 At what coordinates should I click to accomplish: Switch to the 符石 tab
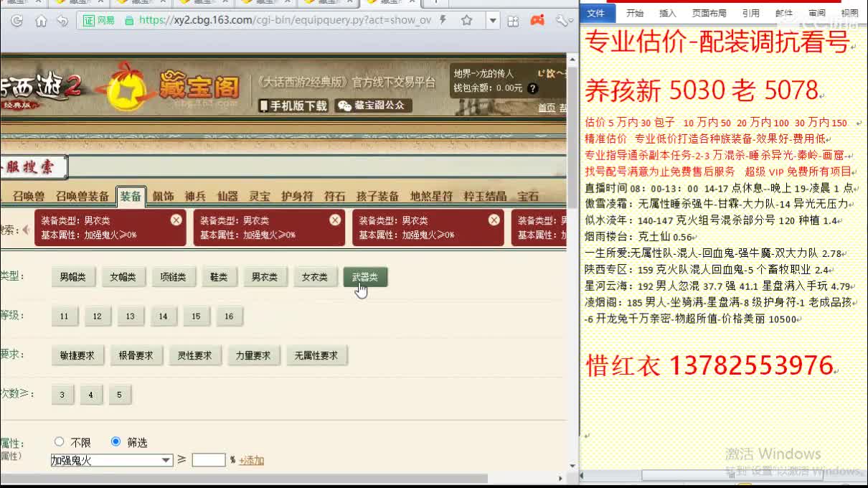click(x=335, y=196)
